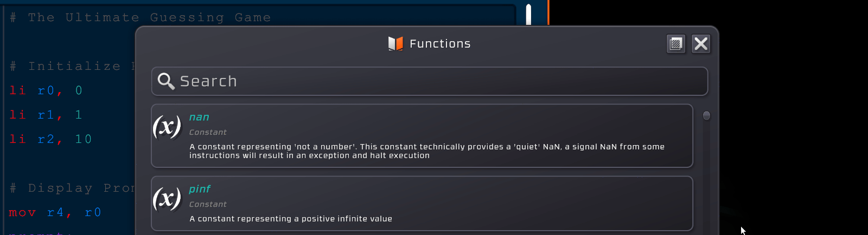Click the pinf positive infinite description
Screen dimensions: 868x235
coord(291,219)
